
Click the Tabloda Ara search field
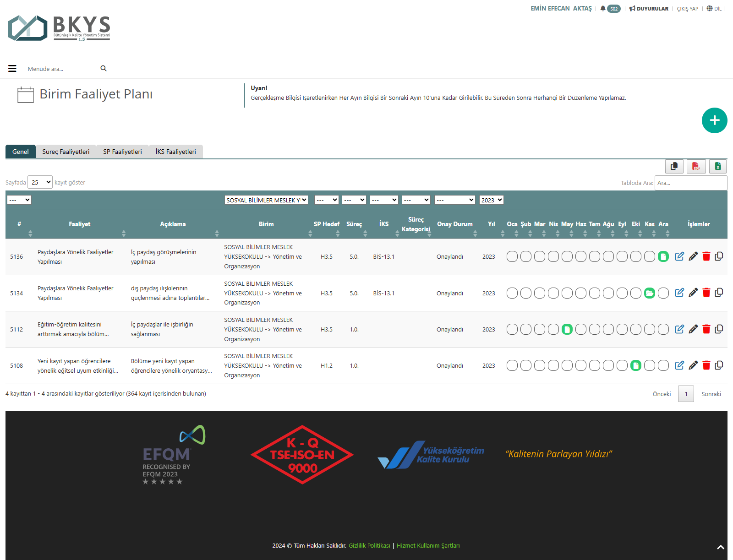click(690, 183)
